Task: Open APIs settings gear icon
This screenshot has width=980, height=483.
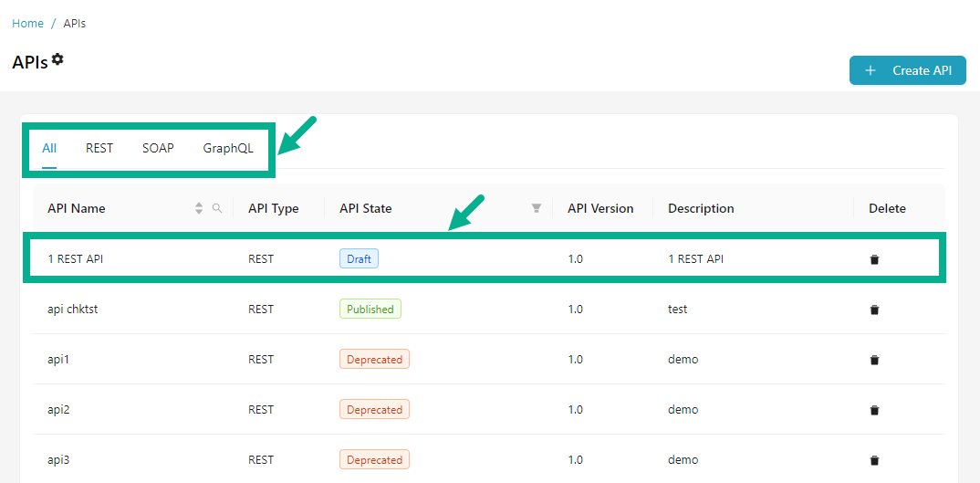Action: (x=57, y=59)
